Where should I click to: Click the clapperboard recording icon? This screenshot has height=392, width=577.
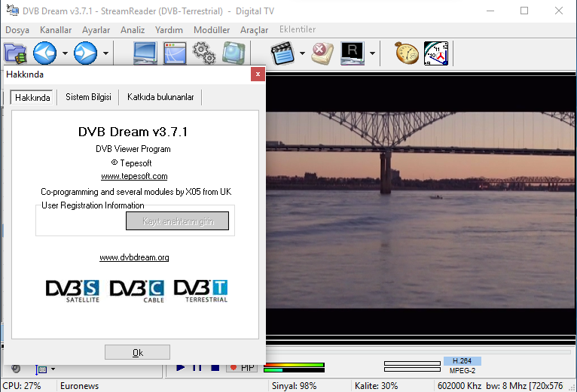(282, 53)
